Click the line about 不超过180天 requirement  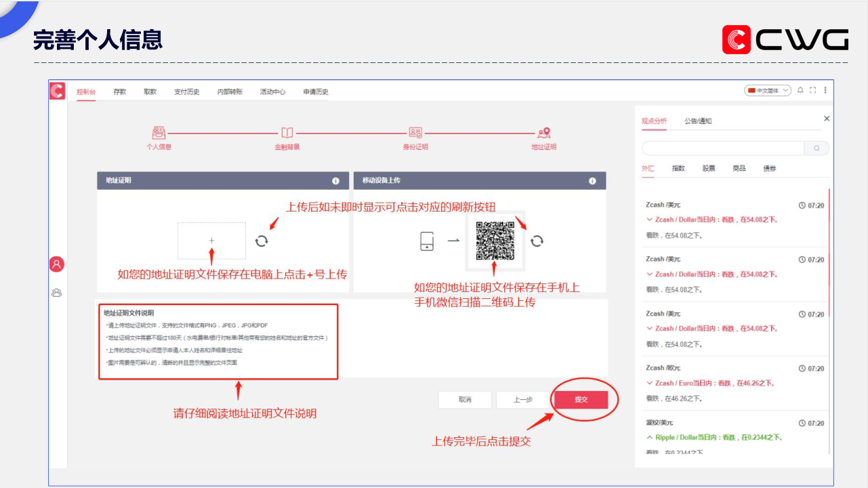[217, 338]
